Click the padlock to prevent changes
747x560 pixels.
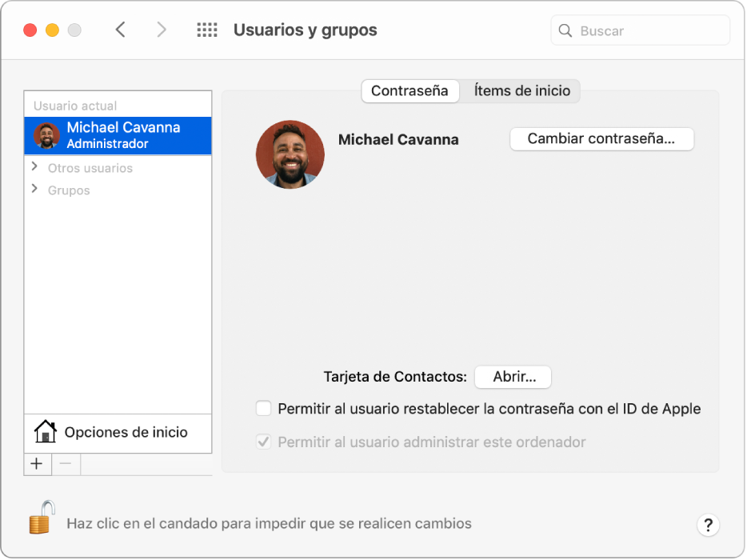(42, 517)
